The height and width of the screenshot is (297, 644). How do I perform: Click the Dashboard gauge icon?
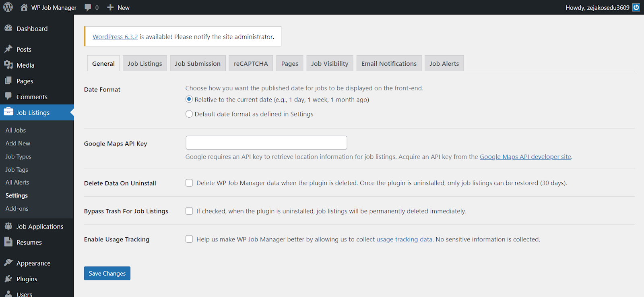[x=8, y=28]
